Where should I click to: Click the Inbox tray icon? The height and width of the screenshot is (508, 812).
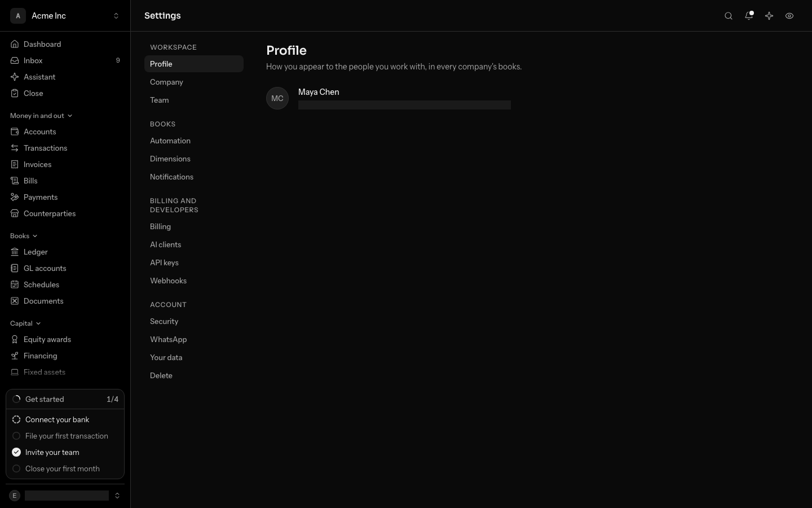[x=15, y=60]
